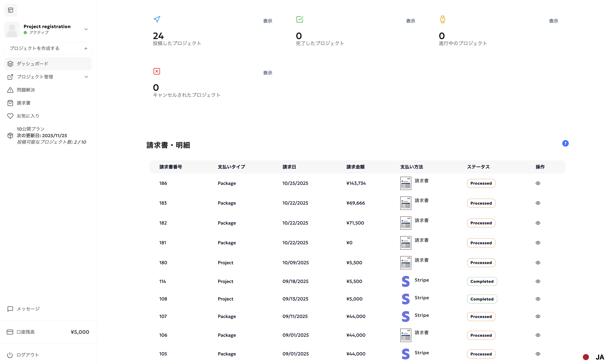Go to お気に入り in sidebar
The width and height of the screenshot is (614, 364).
coord(28,116)
